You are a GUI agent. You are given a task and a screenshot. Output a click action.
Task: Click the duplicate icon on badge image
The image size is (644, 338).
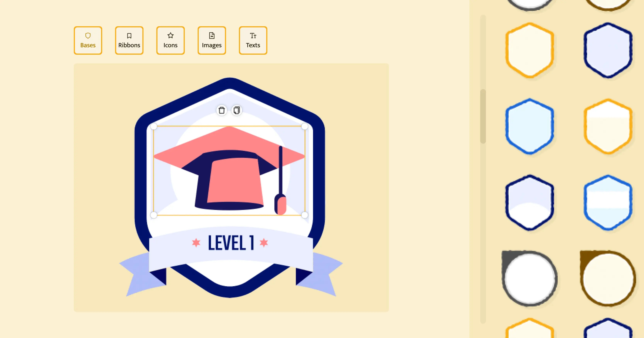(237, 110)
